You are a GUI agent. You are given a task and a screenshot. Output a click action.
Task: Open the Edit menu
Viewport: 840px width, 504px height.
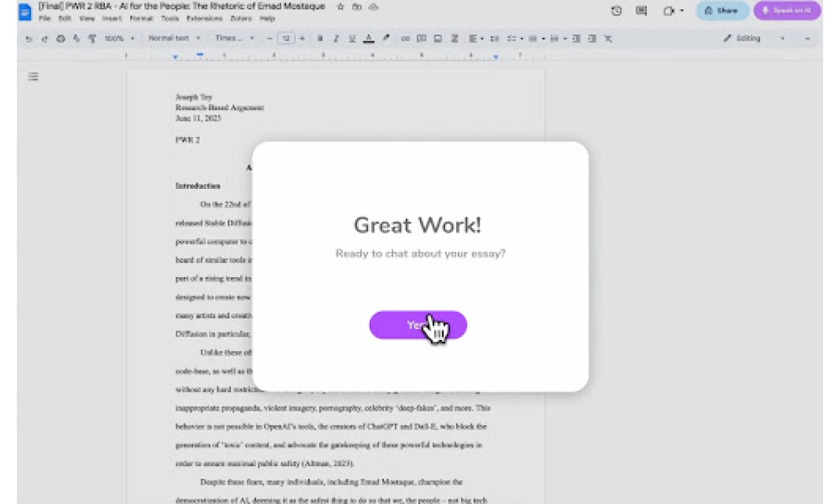click(65, 18)
